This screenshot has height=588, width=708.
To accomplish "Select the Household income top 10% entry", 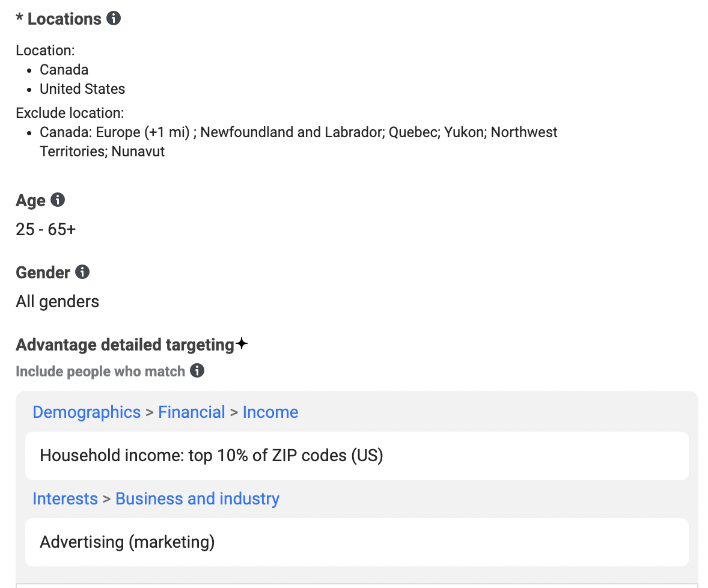I will [x=357, y=456].
